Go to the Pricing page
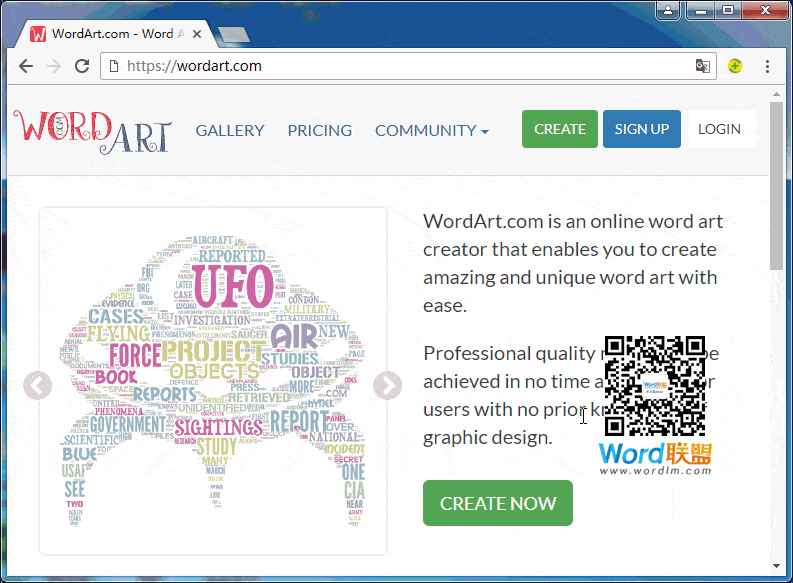 [319, 130]
